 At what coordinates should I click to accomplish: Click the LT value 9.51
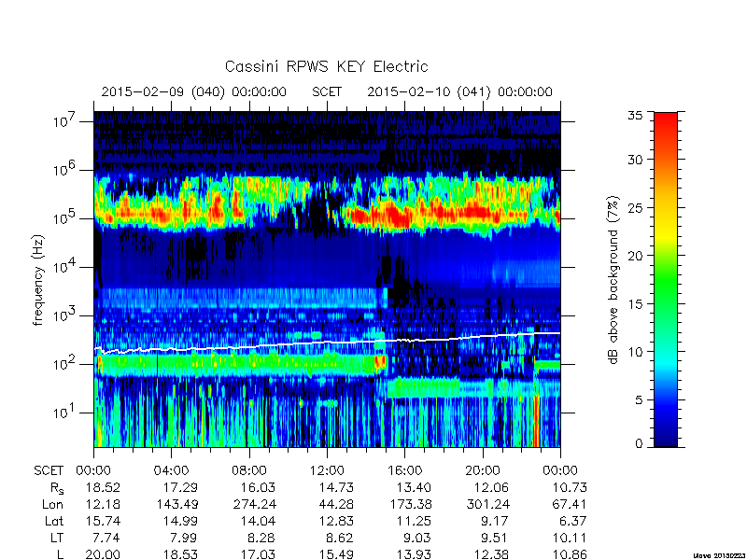(x=495, y=538)
